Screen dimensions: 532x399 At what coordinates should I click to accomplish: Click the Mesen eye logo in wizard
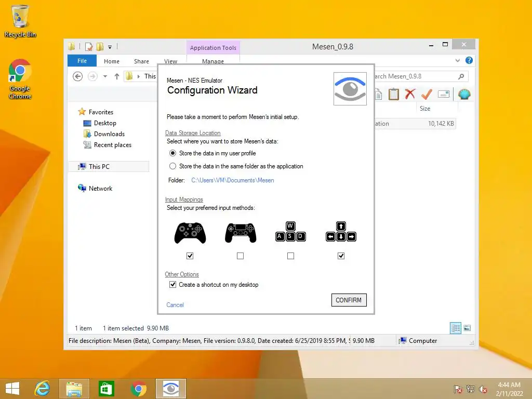pyautogui.click(x=350, y=88)
